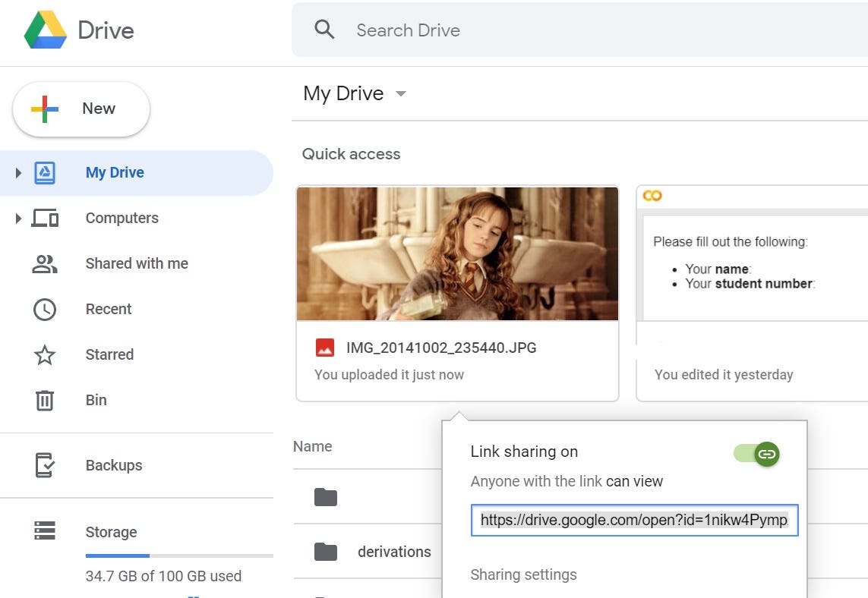Click the Starred star icon
868x598 pixels.
(x=45, y=354)
